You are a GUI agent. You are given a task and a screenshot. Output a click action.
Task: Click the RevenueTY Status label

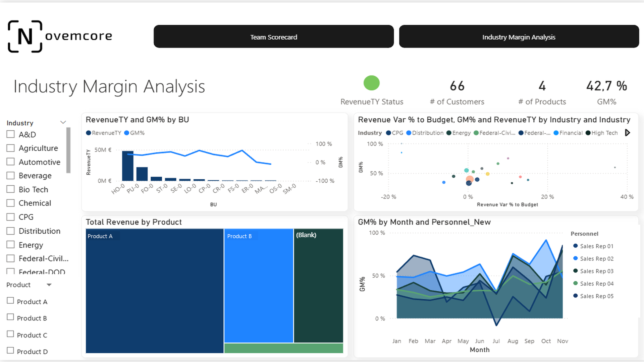tap(372, 102)
